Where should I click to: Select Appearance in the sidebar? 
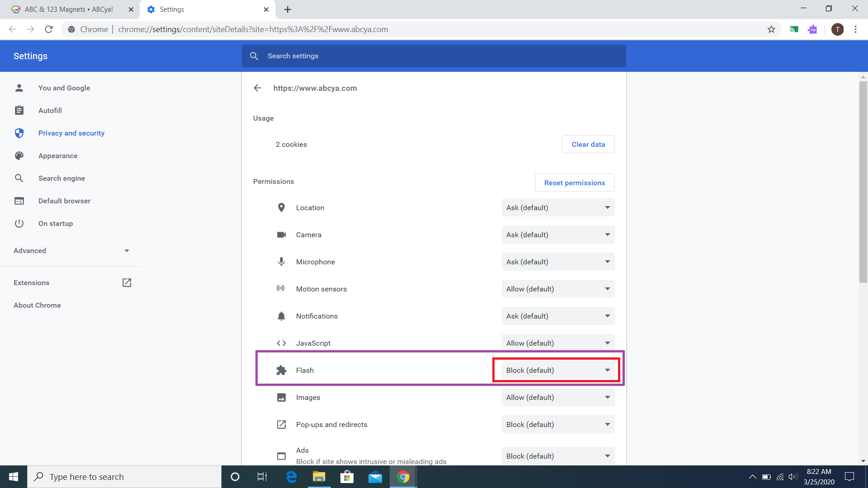pyautogui.click(x=58, y=156)
